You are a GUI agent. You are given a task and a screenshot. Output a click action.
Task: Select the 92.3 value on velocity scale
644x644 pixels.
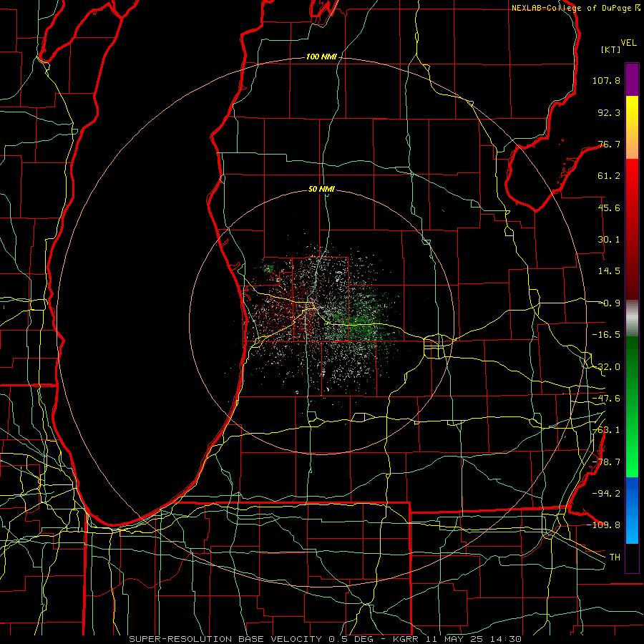click(x=609, y=112)
